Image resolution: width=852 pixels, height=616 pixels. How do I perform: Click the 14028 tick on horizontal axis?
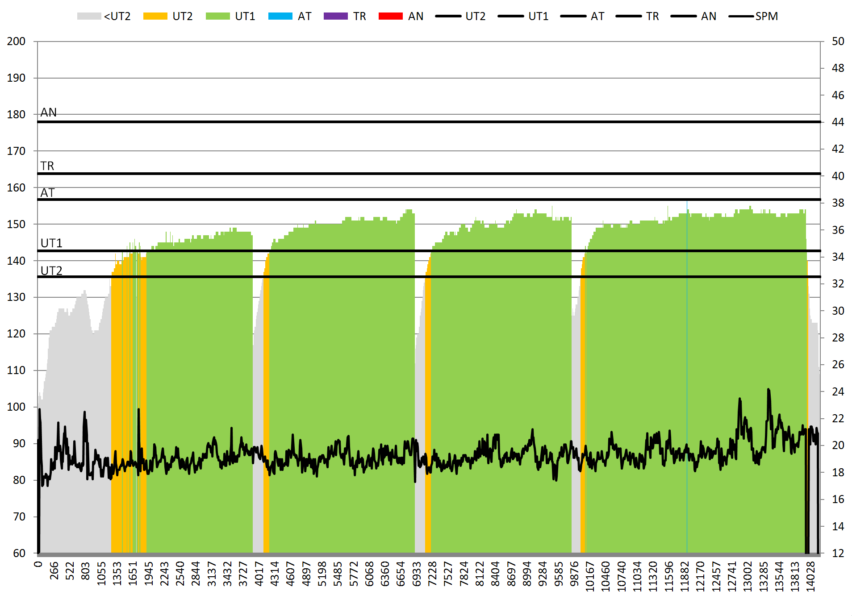click(x=810, y=577)
